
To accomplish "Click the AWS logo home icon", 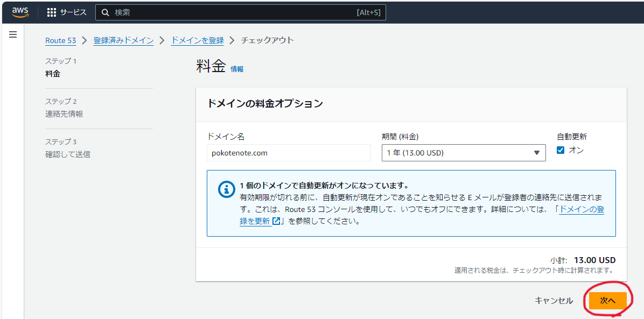I will 20,12.
